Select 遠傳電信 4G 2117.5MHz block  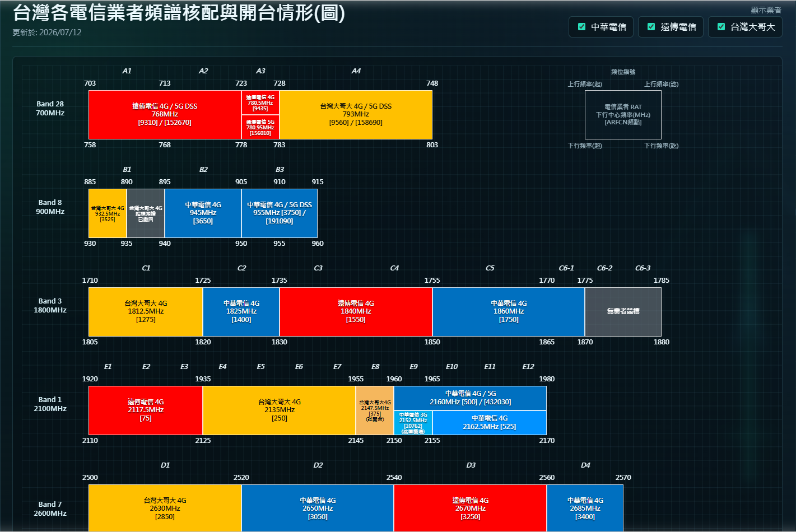click(x=146, y=410)
